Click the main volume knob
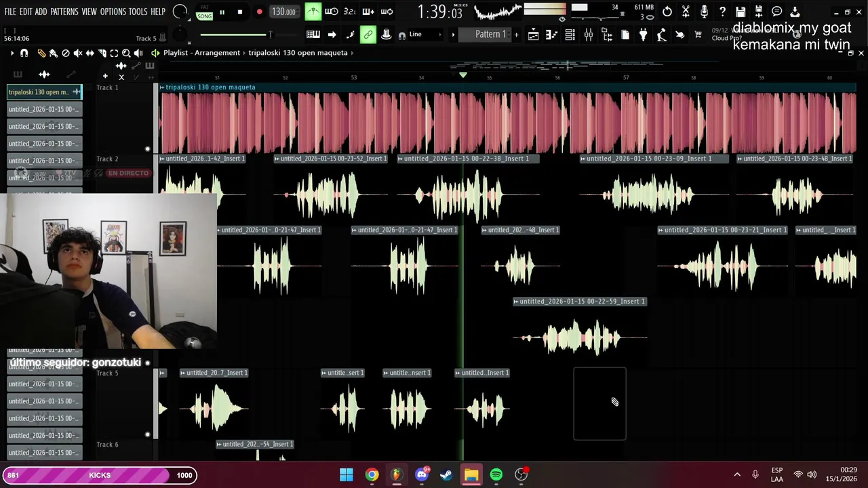 [180, 12]
